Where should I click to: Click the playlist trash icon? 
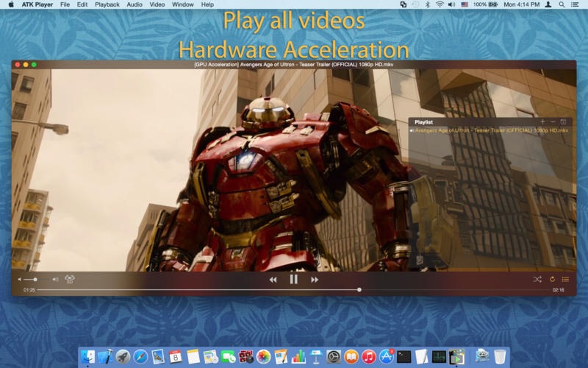[564, 121]
